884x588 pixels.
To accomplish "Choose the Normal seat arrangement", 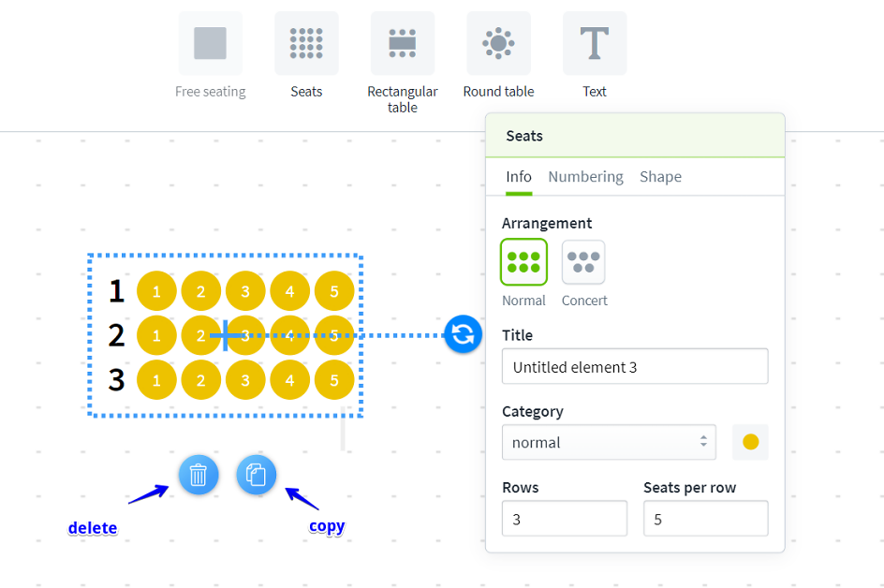I will point(523,262).
